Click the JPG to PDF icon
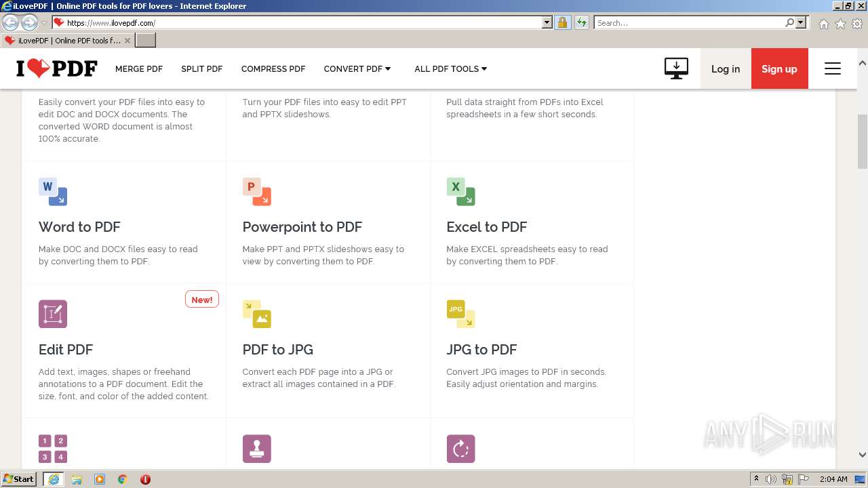The image size is (868, 488). tap(461, 314)
